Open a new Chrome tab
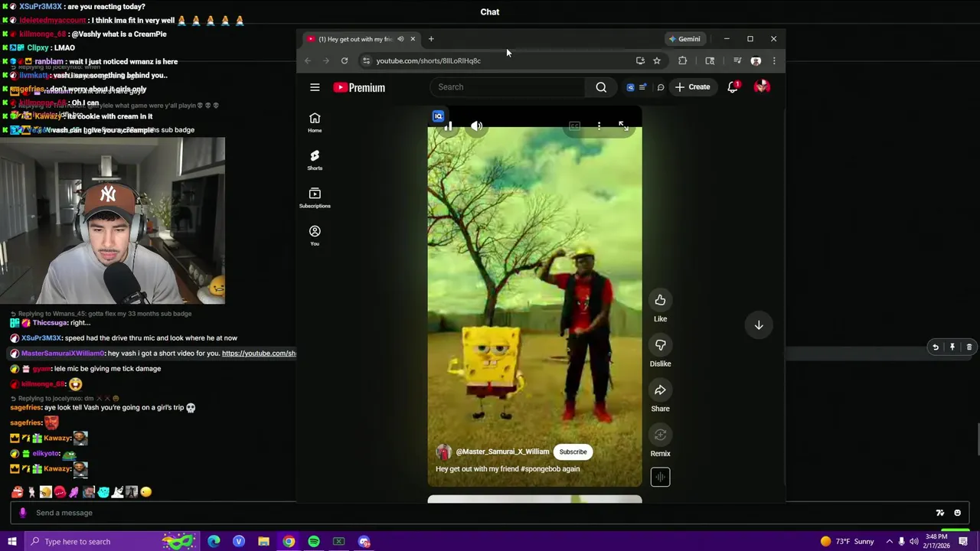Screen dimensions: 980x551 coord(431,39)
